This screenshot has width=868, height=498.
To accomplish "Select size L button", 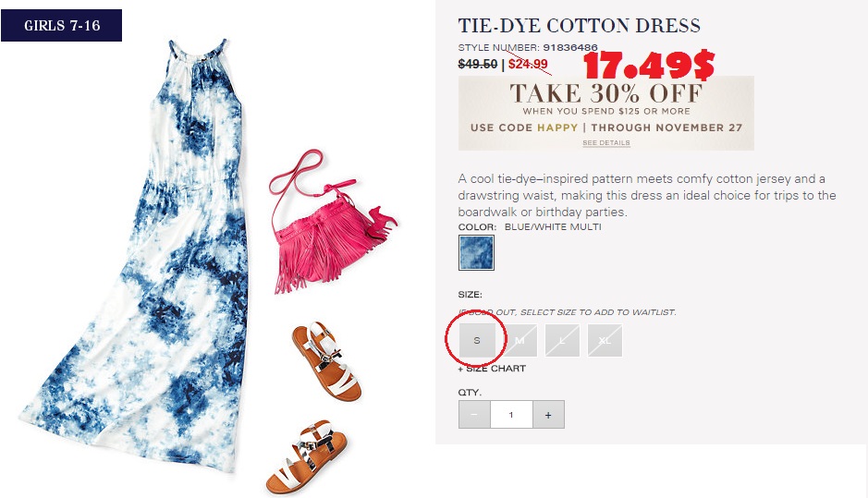I will coord(562,340).
